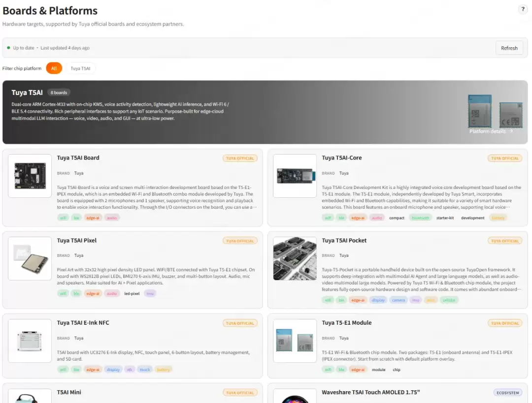Click the 8 boards badge
The height and width of the screenshot is (403, 532).
pyautogui.click(x=59, y=93)
